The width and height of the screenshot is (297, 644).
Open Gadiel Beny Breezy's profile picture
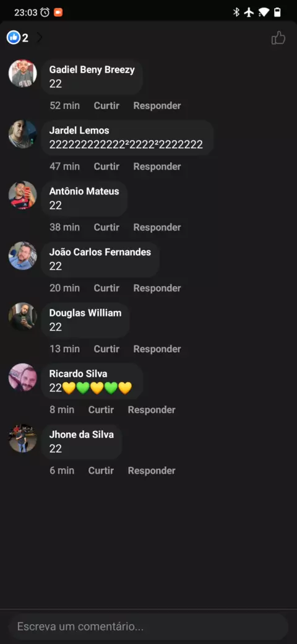22,74
